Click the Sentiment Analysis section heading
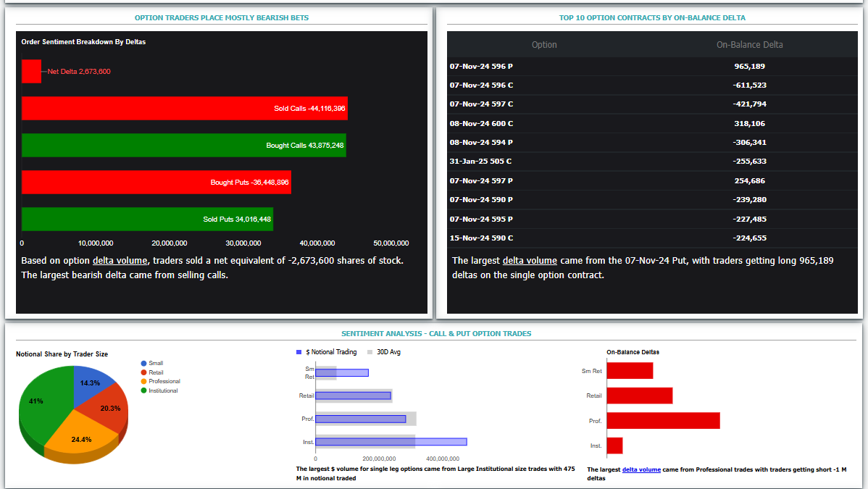The image size is (868, 489). [436, 333]
